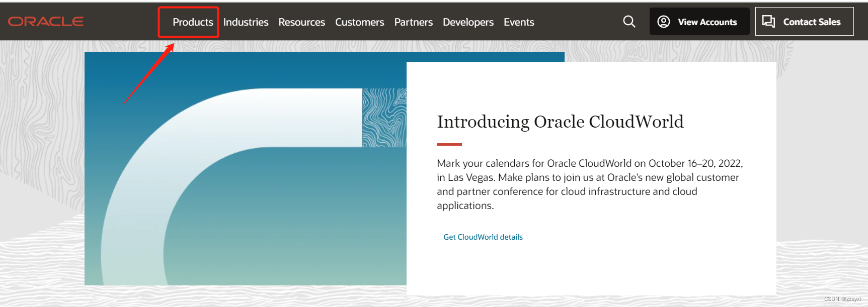Open the Developers menu

(468, 22)
